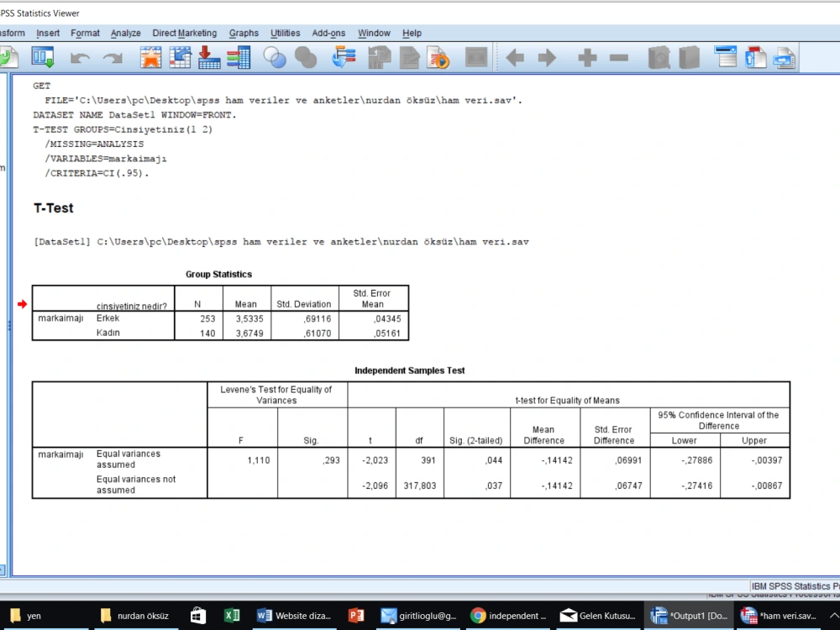Click the Insert Heading icon

point(727,57)
